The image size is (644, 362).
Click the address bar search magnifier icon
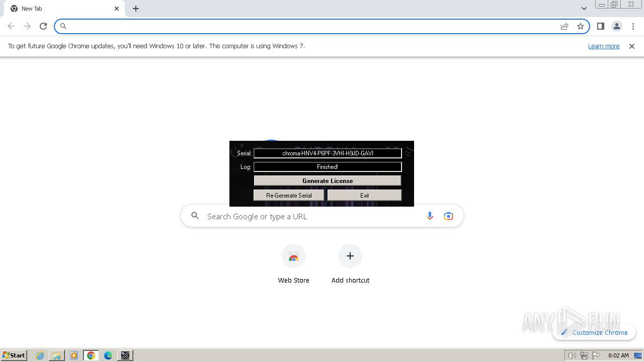coord(63,26)
